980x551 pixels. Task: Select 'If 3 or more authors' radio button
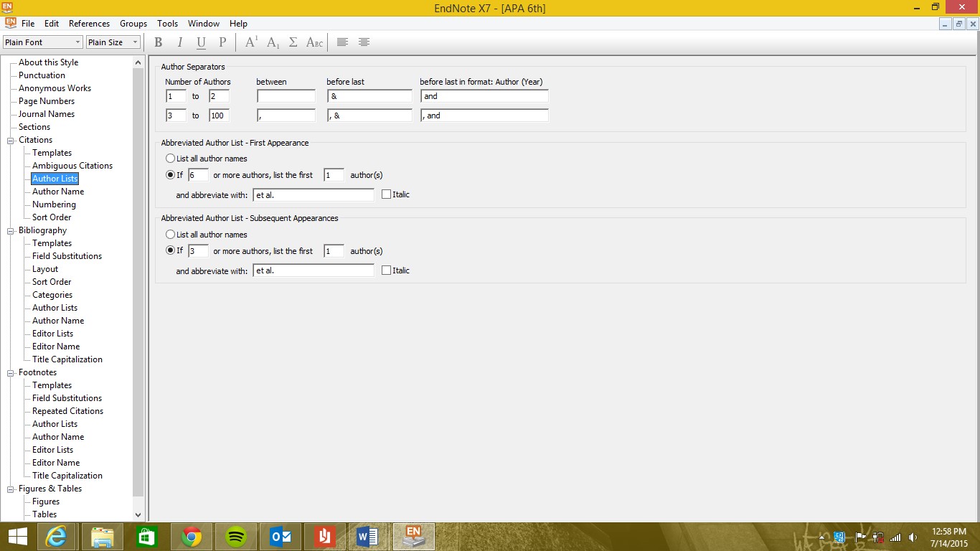point(170,251)
